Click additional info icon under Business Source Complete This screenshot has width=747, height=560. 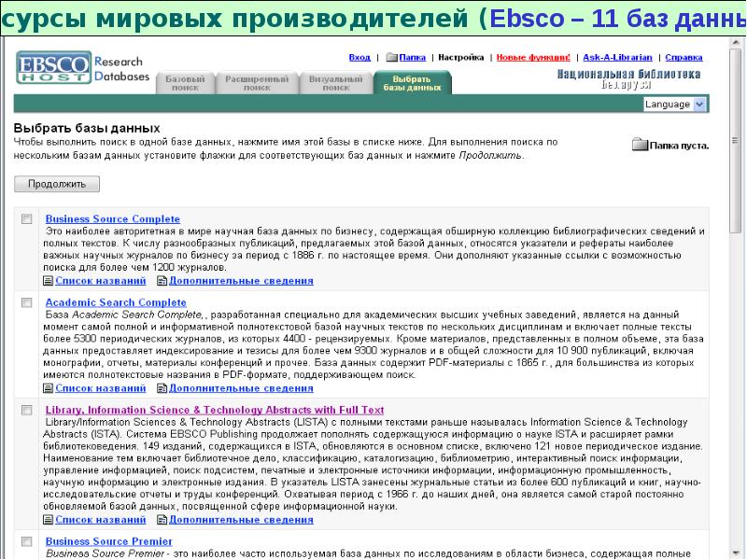coord(162,280)
